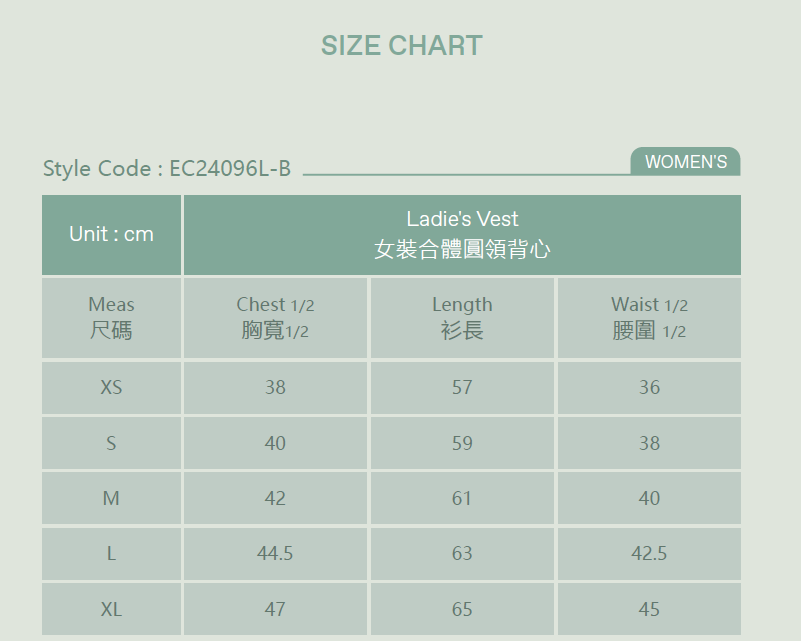Click the M length value 61
The width and height of the screenshot is (801, 641).
462,498
